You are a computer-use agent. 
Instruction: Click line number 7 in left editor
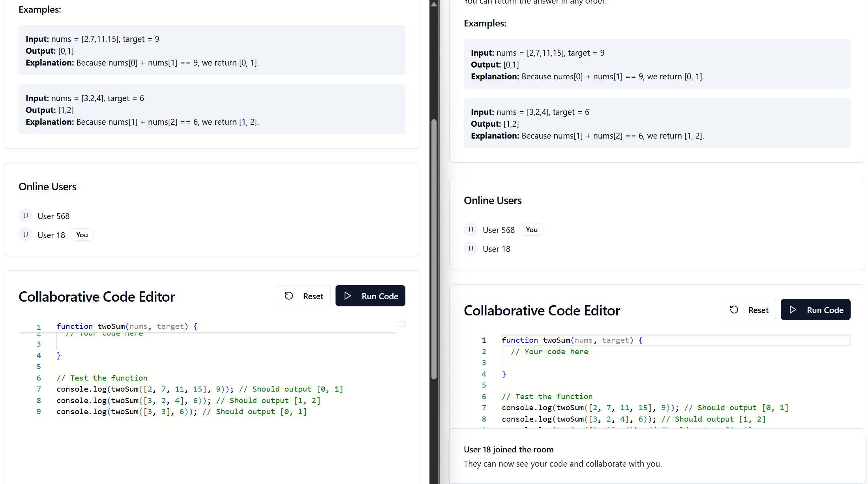click(39, 389)
